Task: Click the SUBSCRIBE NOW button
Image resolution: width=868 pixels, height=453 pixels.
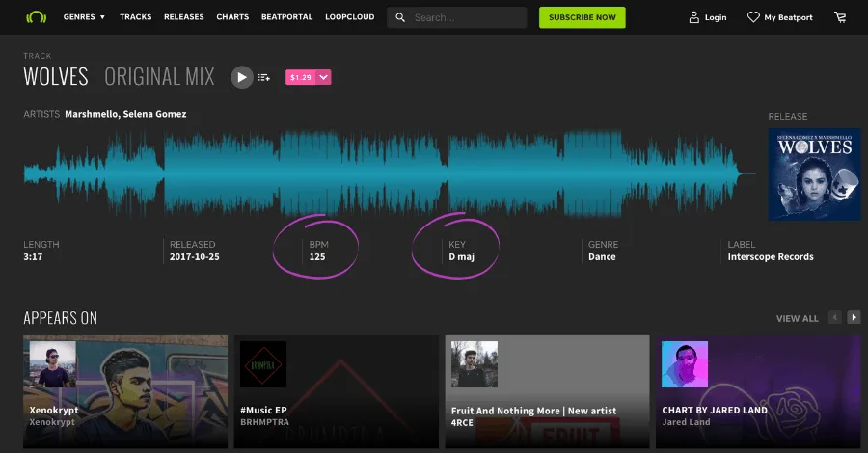Action: 583,17
